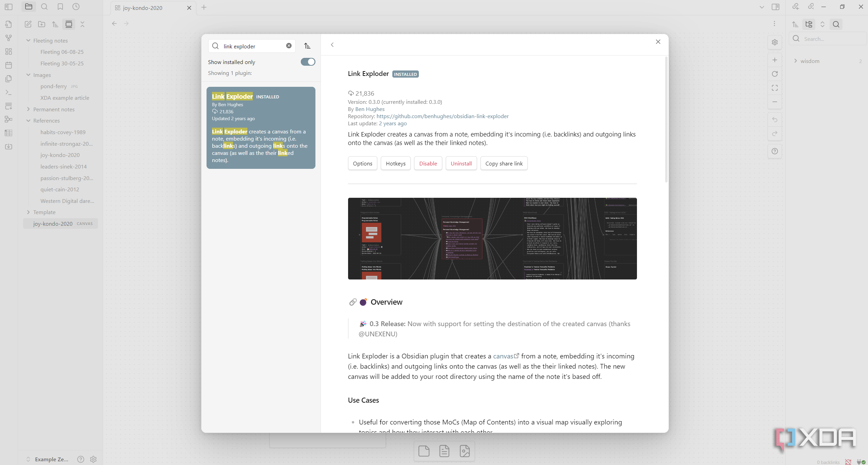The height and width of the screenshot is (465, 868).
Task: Zoom out on the canvas
Action: point(775,102)
